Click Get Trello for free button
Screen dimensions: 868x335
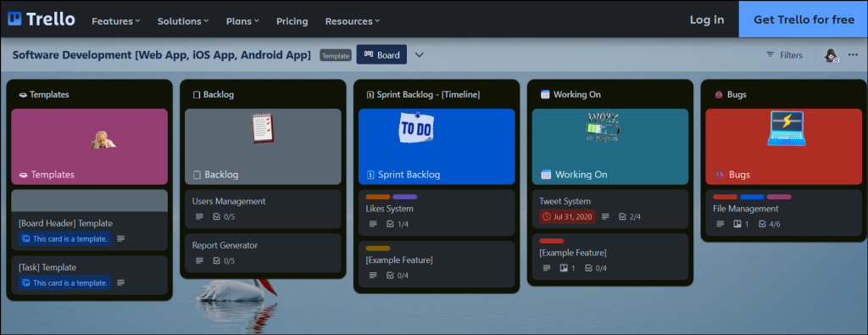coord(804,20)
